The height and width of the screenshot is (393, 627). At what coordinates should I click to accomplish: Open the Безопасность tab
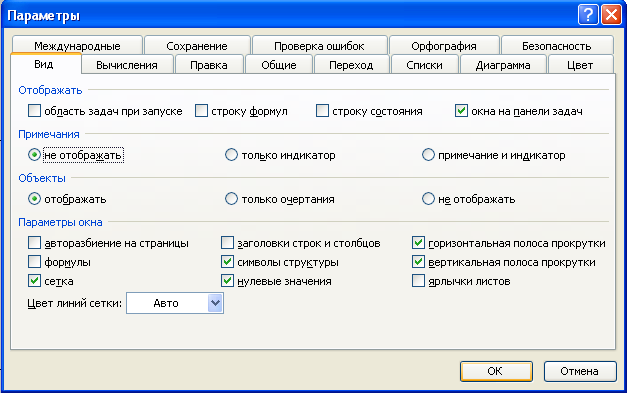coord(557,46)
